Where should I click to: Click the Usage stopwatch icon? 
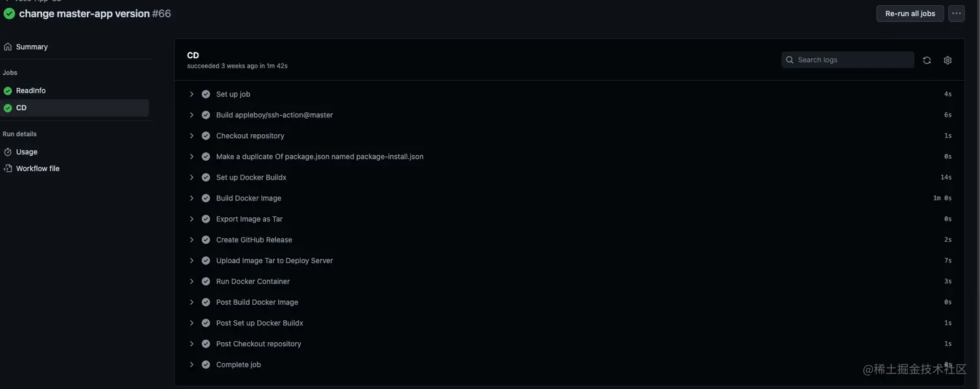pyautogui.click(x=8, y=152)
